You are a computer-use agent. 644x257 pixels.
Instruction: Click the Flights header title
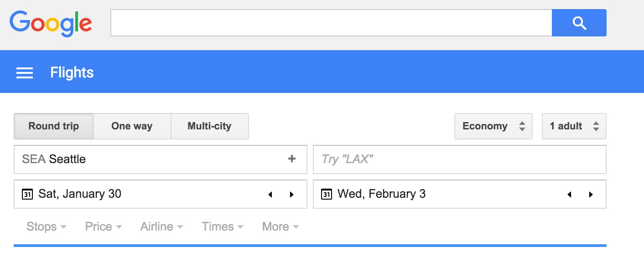click(x=72, y=72)
